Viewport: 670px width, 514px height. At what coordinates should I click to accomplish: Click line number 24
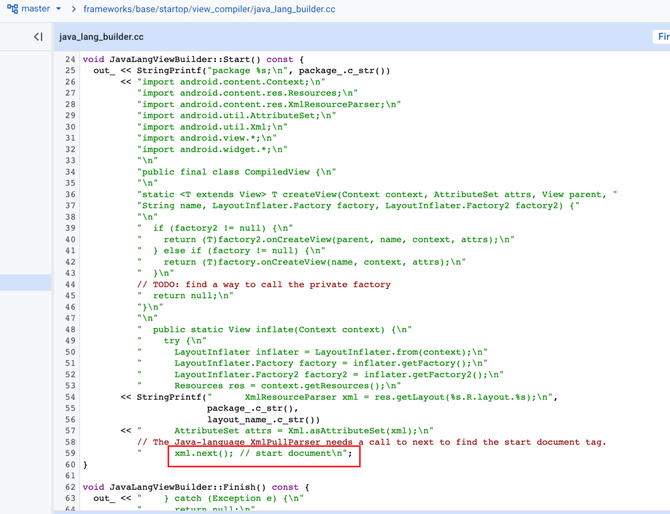pyautogui.click(x=69, y=59)
